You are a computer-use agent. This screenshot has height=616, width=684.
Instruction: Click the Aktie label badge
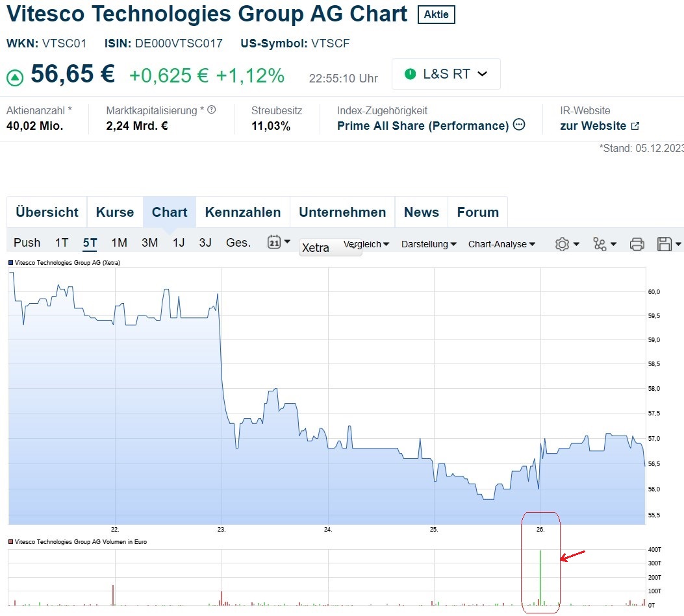click(437, 14)
